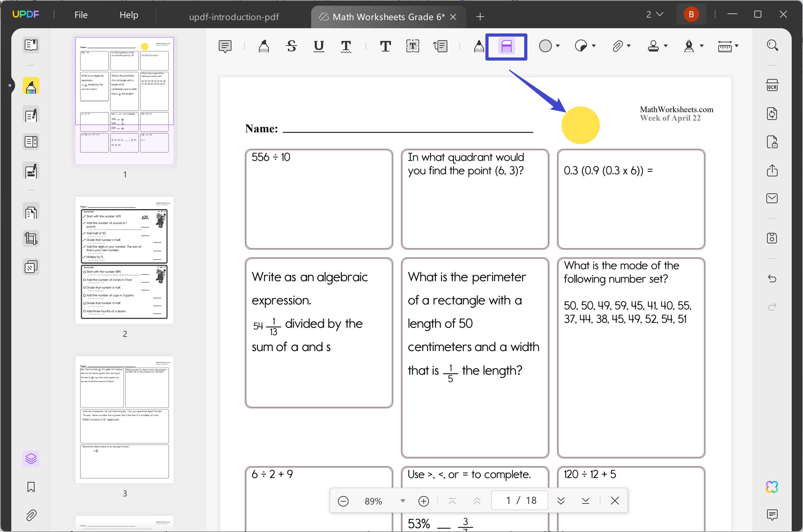Expand the ellipse shape tool dropdown
Image resolution: width=803 pixels, height=532 pixels.
pyautogui.click(x=558, y=46)
